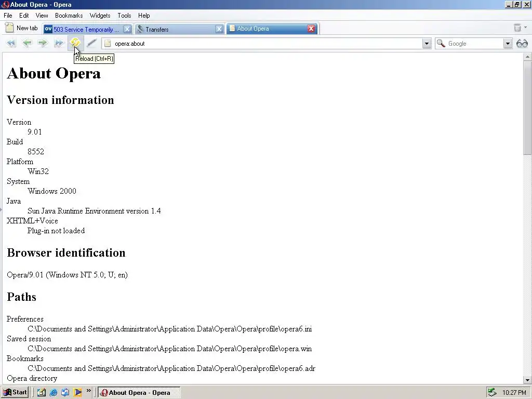This screenshot has width=532, height=399.
Task: Click the opera.win saved session path
Action: [170, 349]
